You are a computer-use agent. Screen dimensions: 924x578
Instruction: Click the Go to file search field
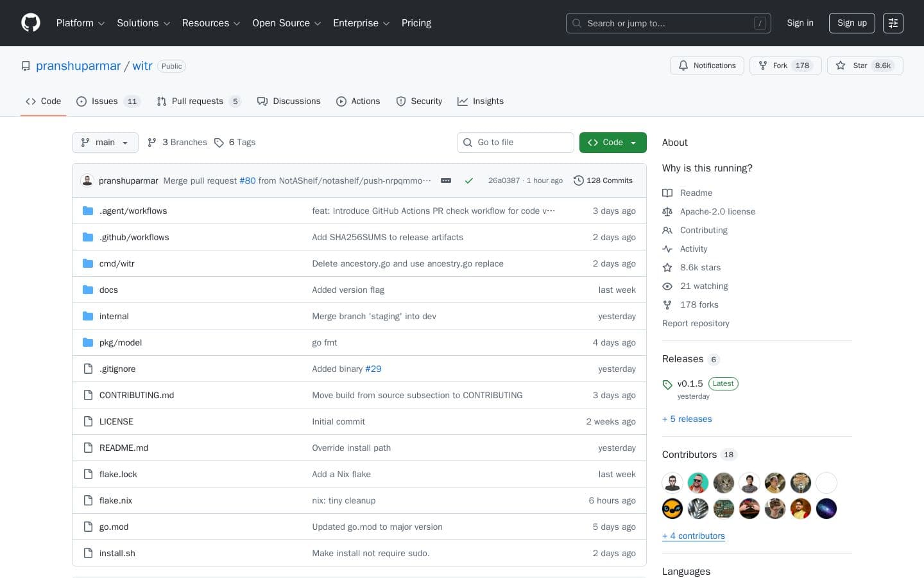click(515, 143)
